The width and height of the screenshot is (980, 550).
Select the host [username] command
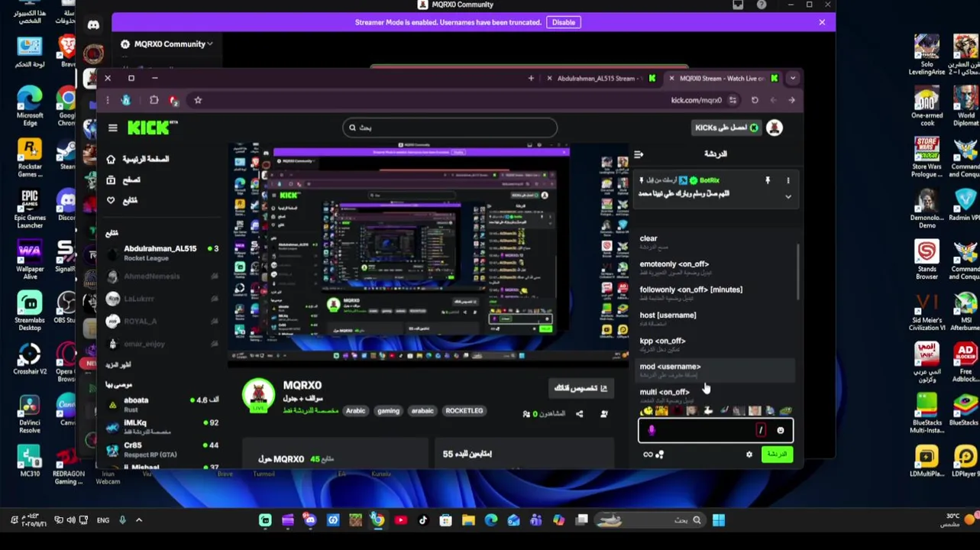pyautogui.click(x=714, y=319)
